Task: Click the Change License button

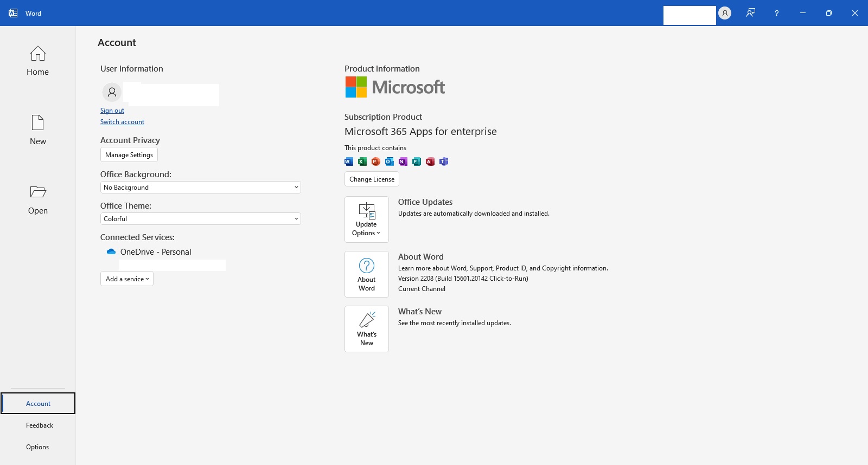Action: point(372,179)
